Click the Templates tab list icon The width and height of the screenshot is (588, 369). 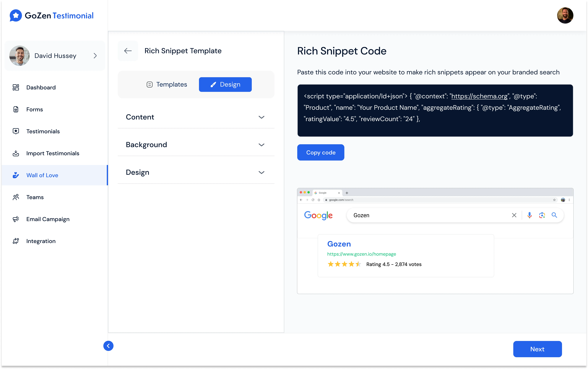tap(149, 84)
